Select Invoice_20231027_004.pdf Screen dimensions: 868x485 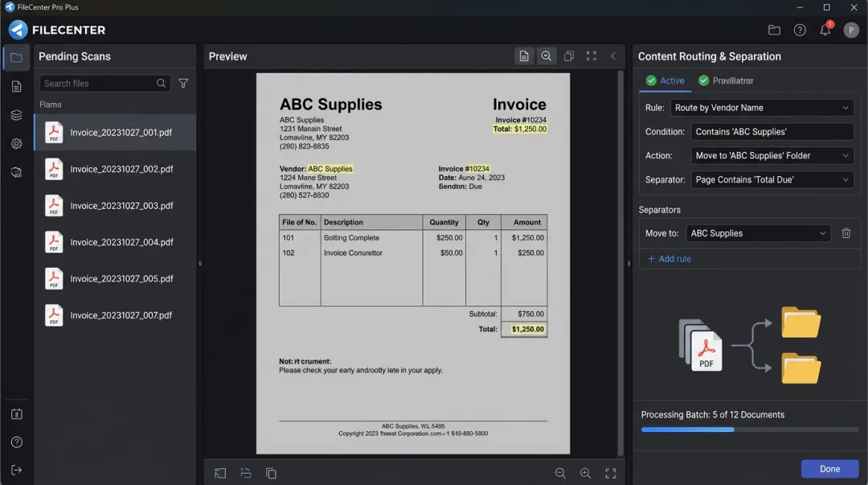coord(115,242)
